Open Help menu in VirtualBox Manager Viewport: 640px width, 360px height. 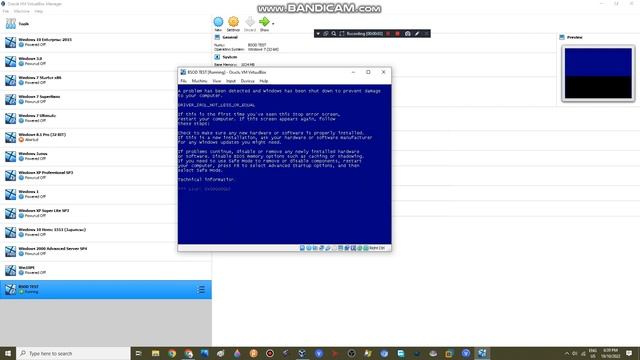(x=38, y=11)
